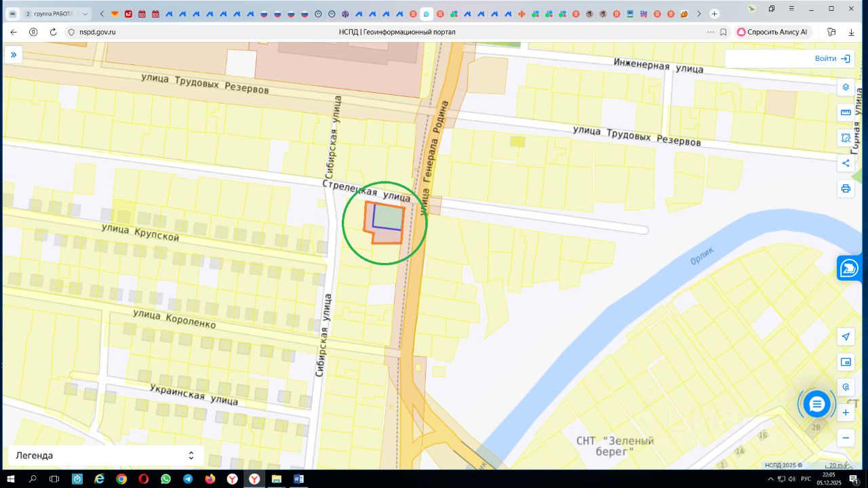Zoom out with the minus button
Image resolution: width=868 pixels, height=488 pixels.
click(x=846, y=438)
